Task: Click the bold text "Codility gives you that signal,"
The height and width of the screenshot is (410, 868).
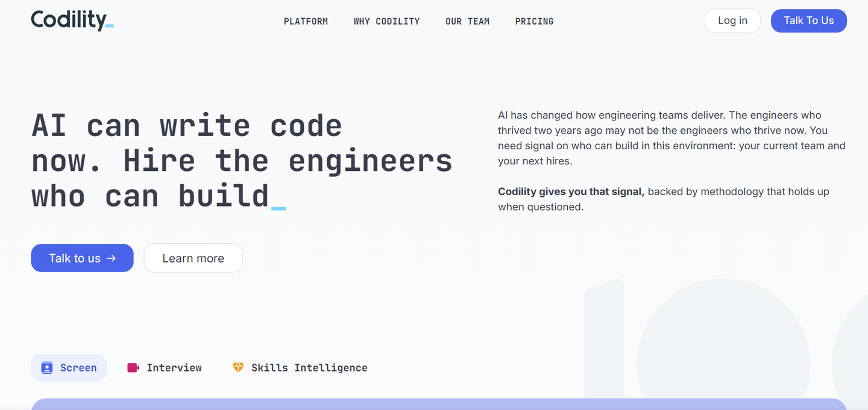Action: pyautogui.click(x=571, y=191)
